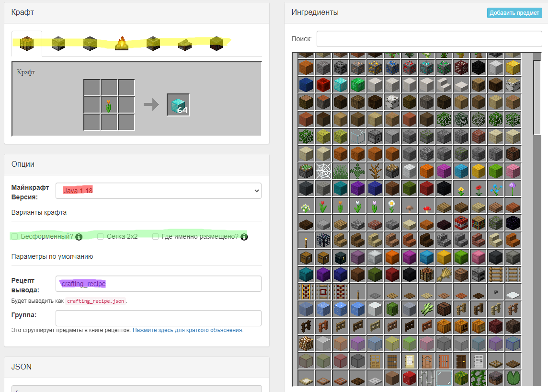Check the Где именно размещено? checkbox
Screen dimensions: 548x392
(x=156, y=237)
